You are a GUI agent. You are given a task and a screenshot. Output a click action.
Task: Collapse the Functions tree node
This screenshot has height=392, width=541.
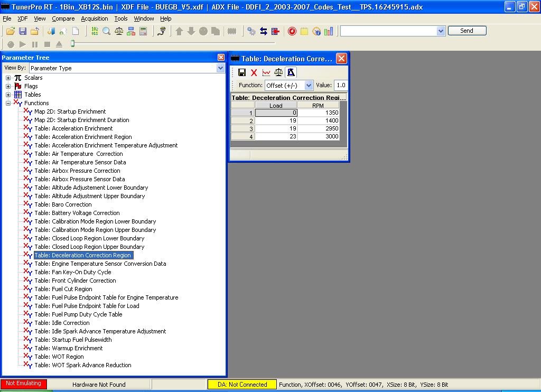pyautogui.click(x=8, y=103)
